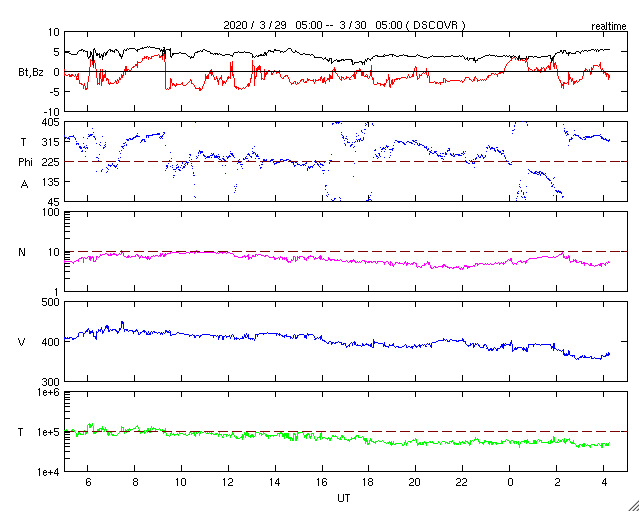Click the '135' tick on Phi axis
Image resolution: width=640 pixels, height=512 pixels.
tap(52, 182)
